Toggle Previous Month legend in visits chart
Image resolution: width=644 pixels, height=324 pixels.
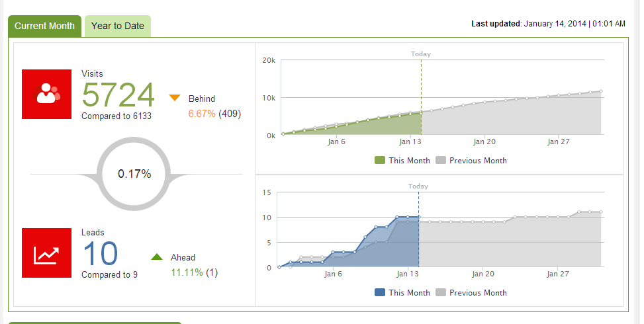point(471,161)
